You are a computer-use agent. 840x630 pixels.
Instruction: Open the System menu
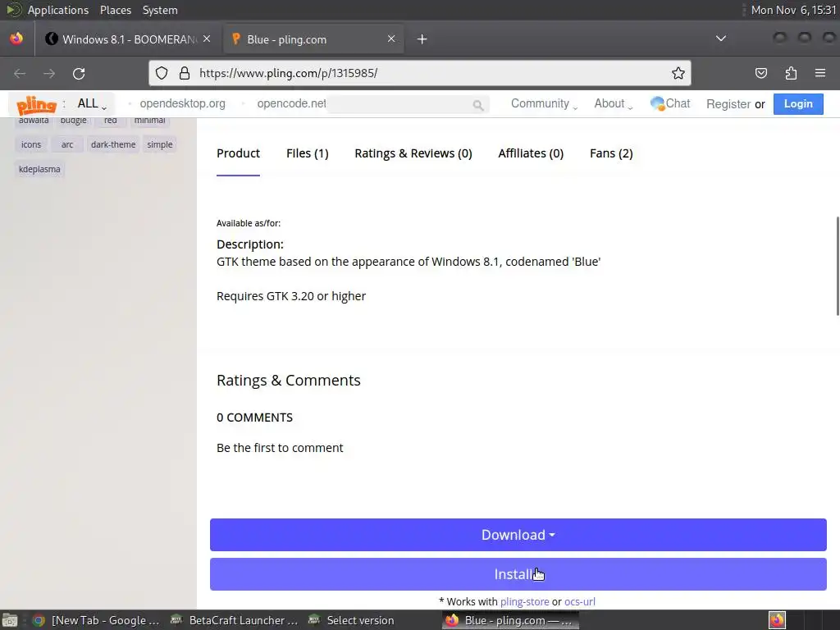160,10
